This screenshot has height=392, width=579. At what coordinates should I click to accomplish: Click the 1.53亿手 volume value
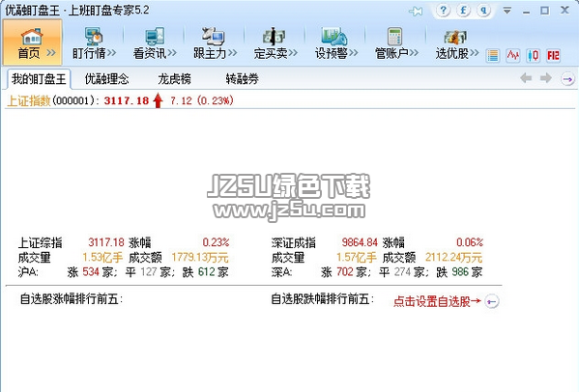click(x=102, y=257)
